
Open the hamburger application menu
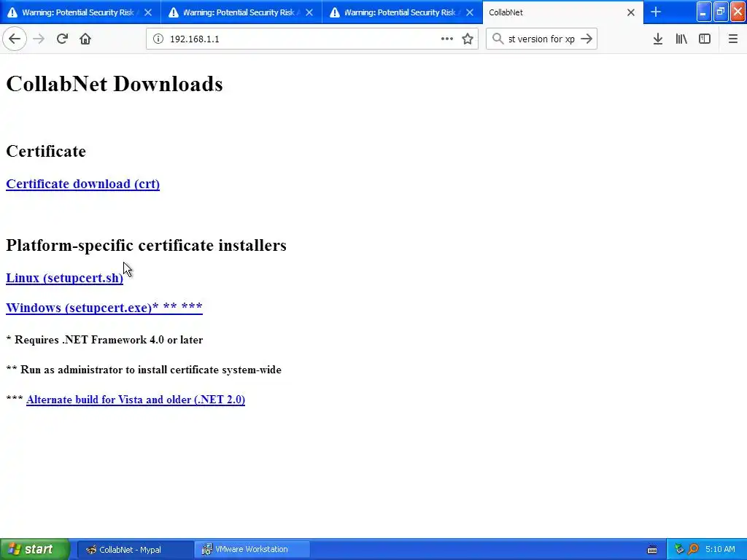pos(733,39)
